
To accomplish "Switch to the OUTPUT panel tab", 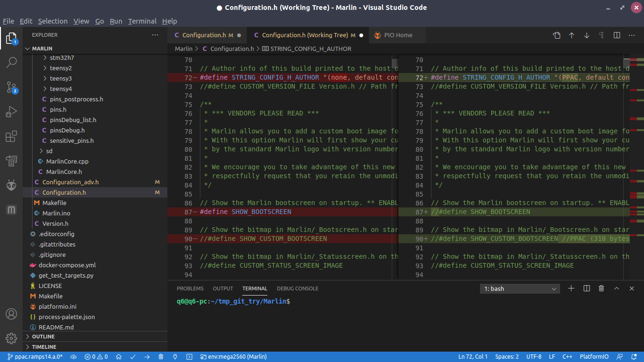I will (x=223, y=288).
